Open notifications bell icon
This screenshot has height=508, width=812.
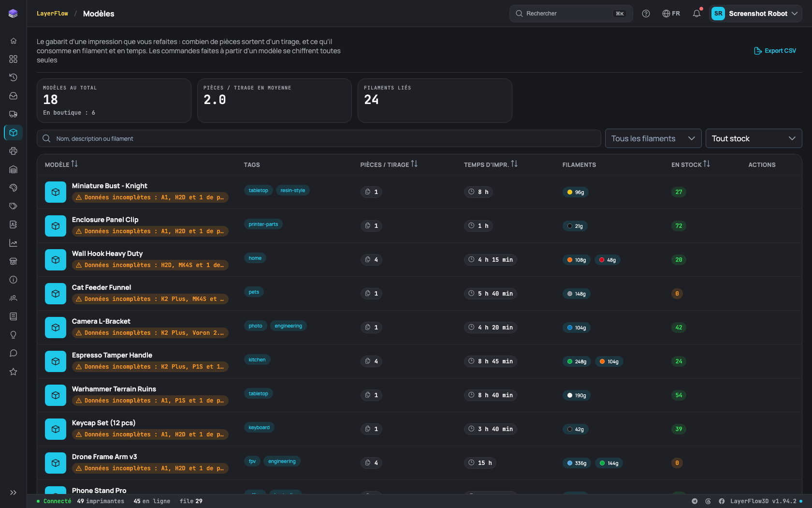point(696,14)
